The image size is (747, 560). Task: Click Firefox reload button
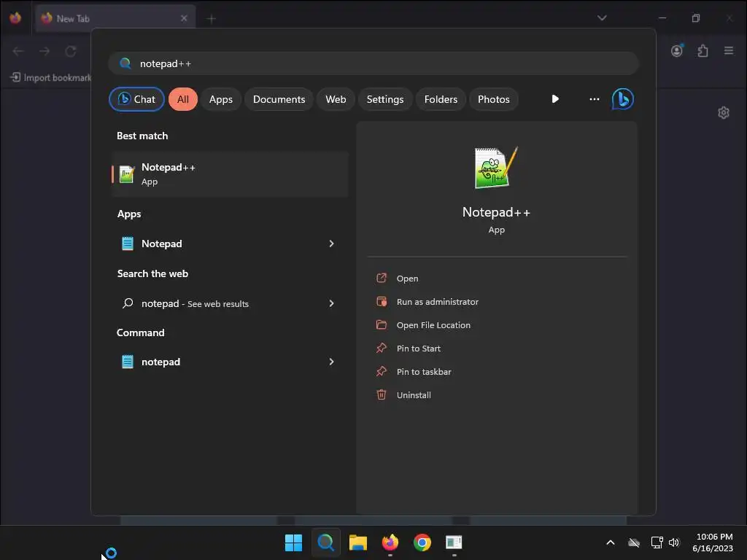pos(71,51)
